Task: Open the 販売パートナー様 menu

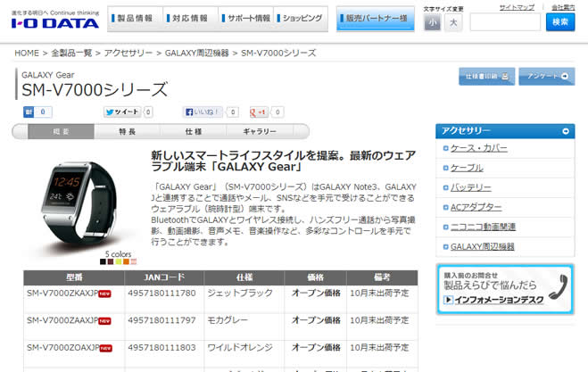Action: point(376,18)
